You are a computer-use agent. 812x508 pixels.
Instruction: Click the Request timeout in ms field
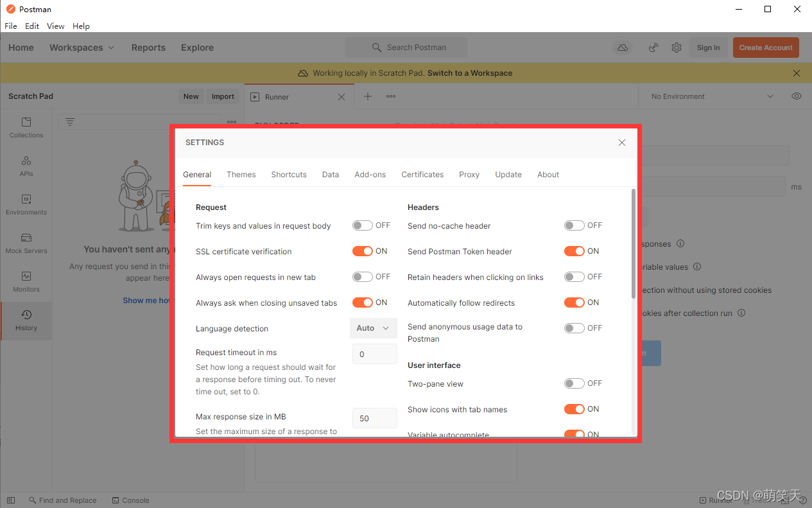[375, 354]
